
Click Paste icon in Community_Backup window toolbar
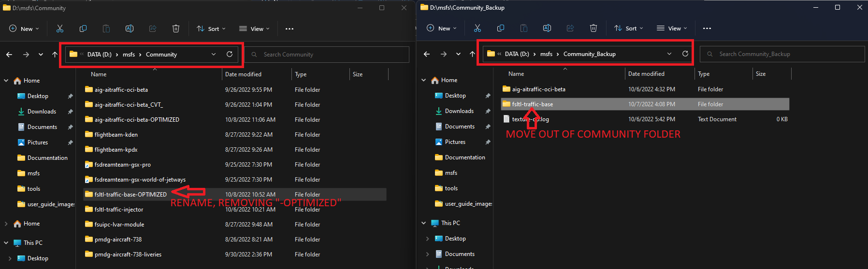point(524,28)
